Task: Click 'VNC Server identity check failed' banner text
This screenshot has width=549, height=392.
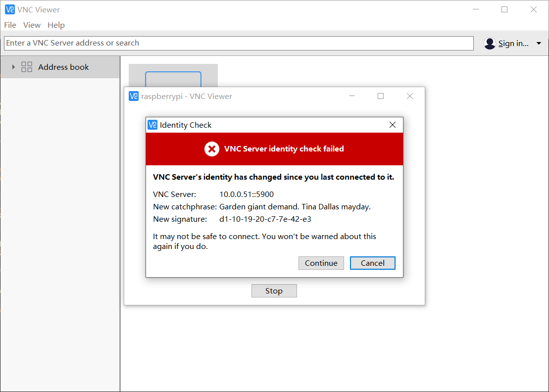Action: (x=284, y=149)
